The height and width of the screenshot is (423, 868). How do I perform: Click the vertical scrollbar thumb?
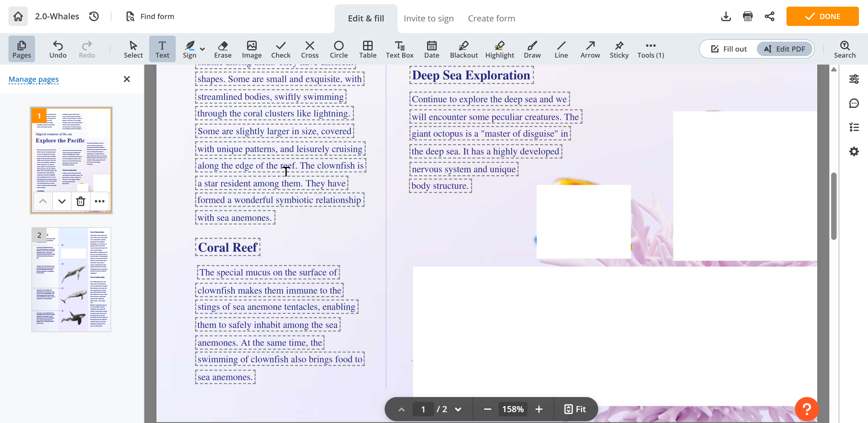tap(834, 206)
